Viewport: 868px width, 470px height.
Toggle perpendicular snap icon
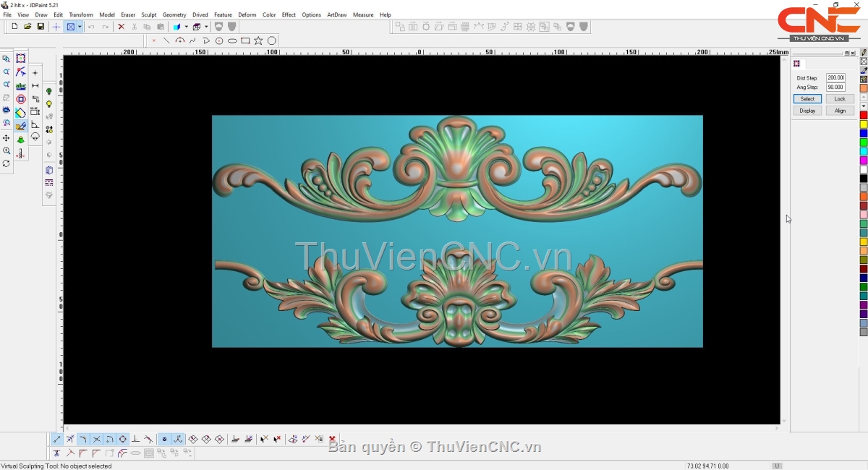[x=135, y=439]
